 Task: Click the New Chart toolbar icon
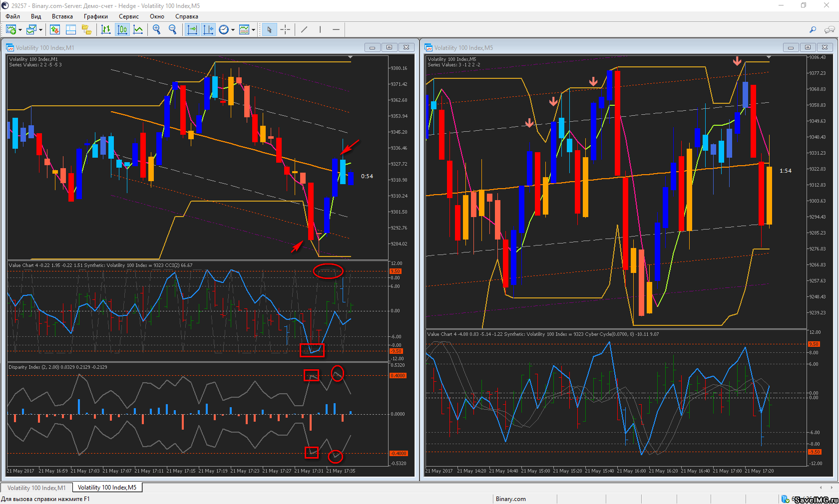10,30
